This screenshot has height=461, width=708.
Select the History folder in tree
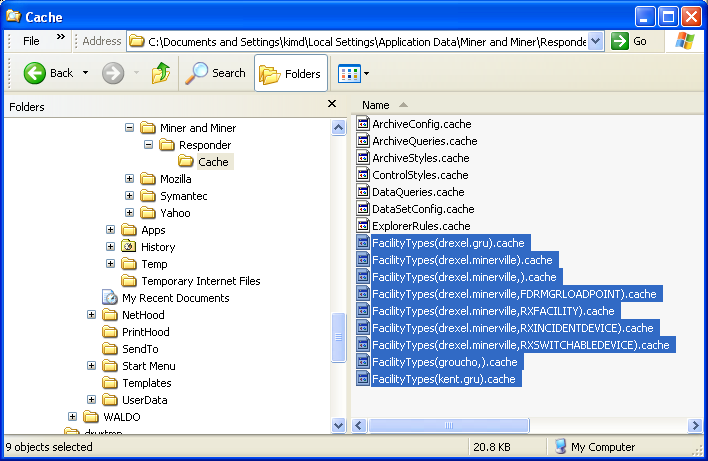(158, 247)
